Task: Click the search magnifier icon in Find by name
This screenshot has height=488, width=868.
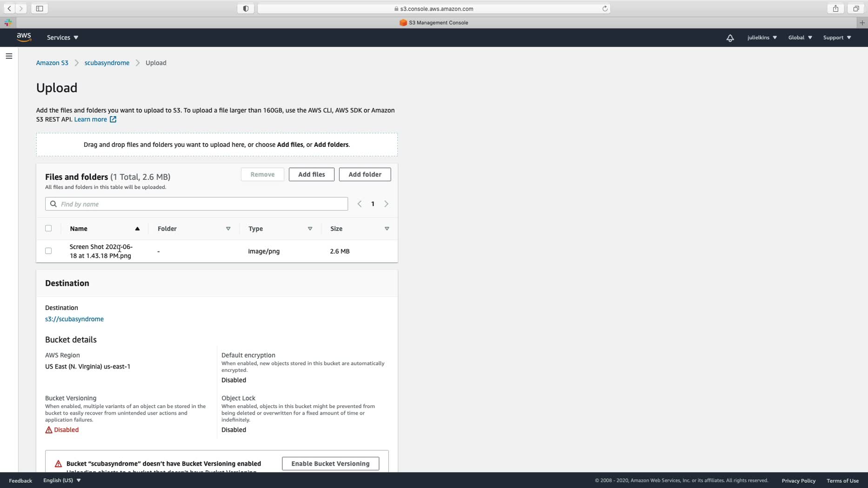Action: point(53,204)
